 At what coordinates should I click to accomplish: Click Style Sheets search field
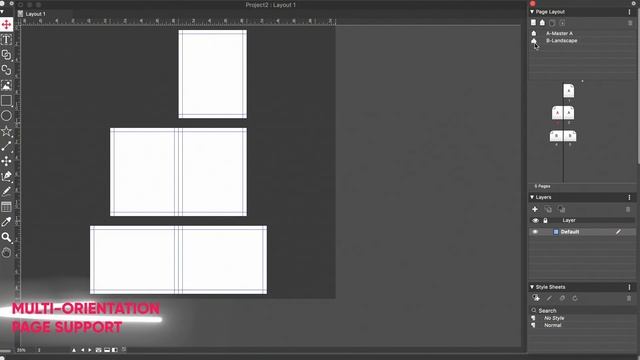(582, 311)
